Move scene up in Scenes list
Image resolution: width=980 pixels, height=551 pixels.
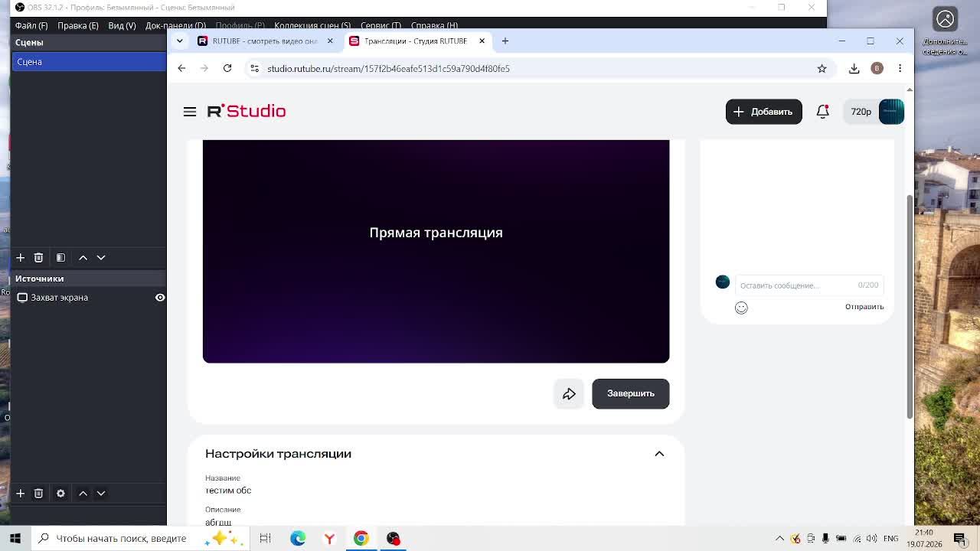coord(83,258)
